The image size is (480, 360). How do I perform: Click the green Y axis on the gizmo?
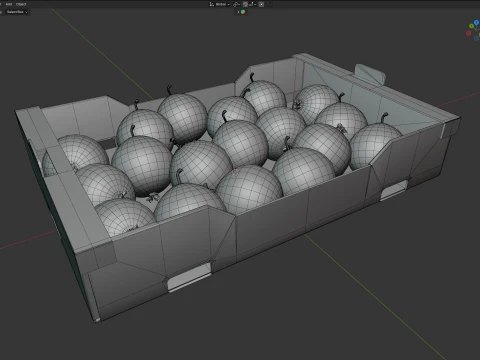(x=471, y=26)
